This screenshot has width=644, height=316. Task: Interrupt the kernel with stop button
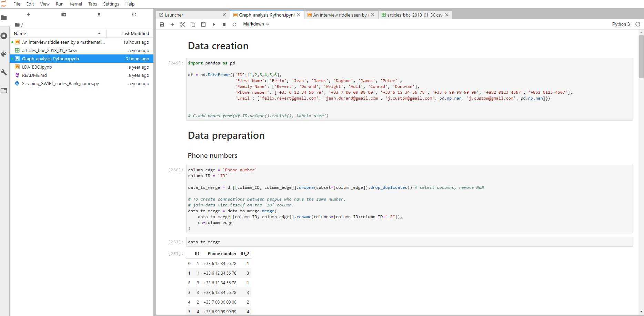[224, 24]
